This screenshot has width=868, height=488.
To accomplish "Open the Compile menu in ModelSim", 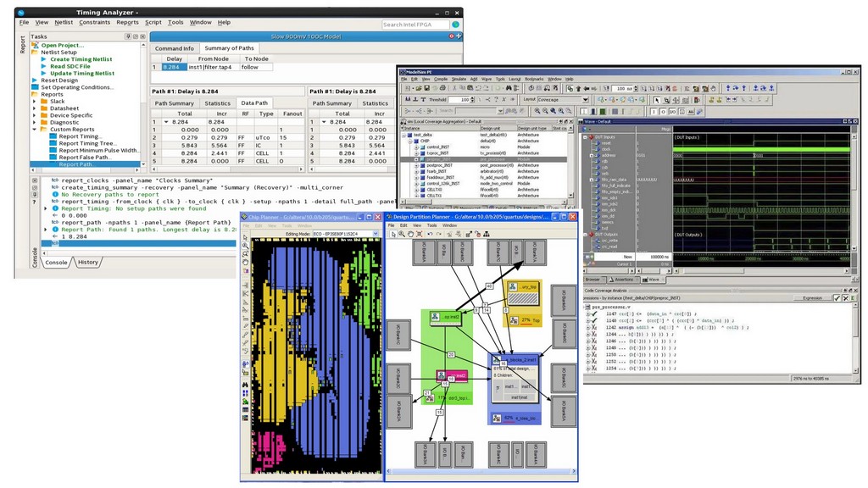I will [x=441, y=79].
